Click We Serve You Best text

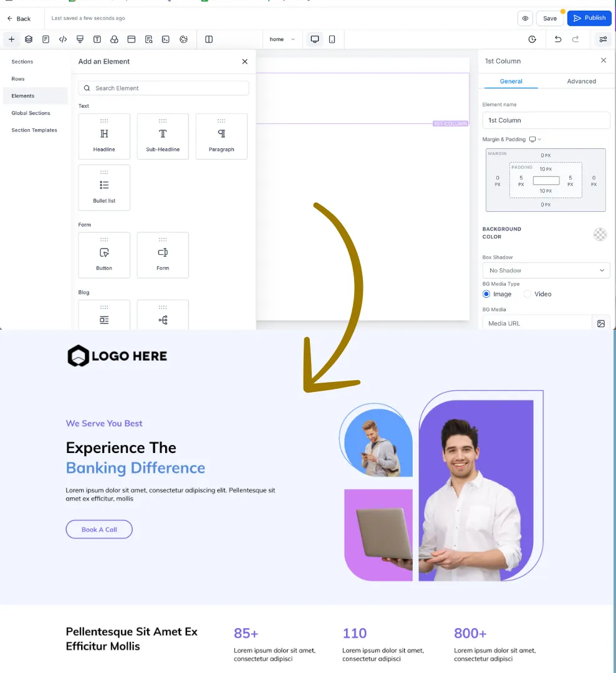pos(104,424)
